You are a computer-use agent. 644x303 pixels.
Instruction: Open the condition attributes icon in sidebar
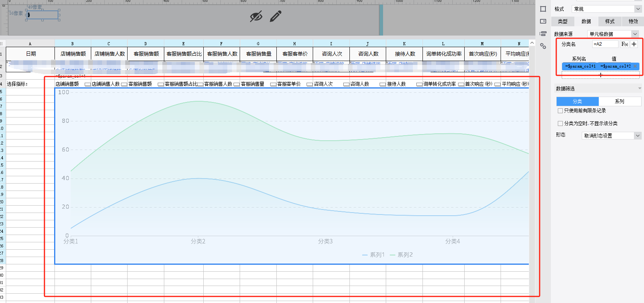543,34
